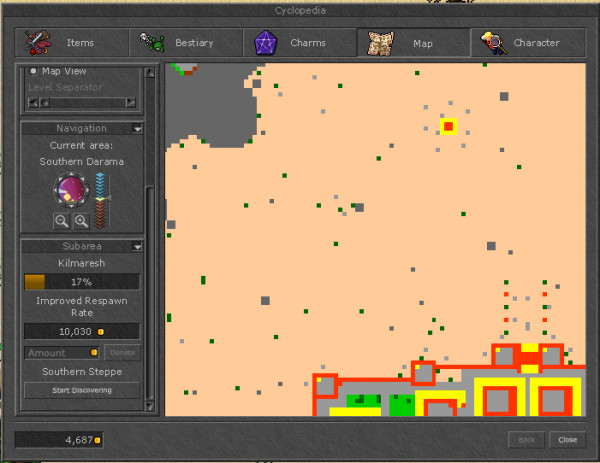Collapse the Navigation section
This screenshot has width=600, height=463.
pyautogui.click(x=137, y=129)
